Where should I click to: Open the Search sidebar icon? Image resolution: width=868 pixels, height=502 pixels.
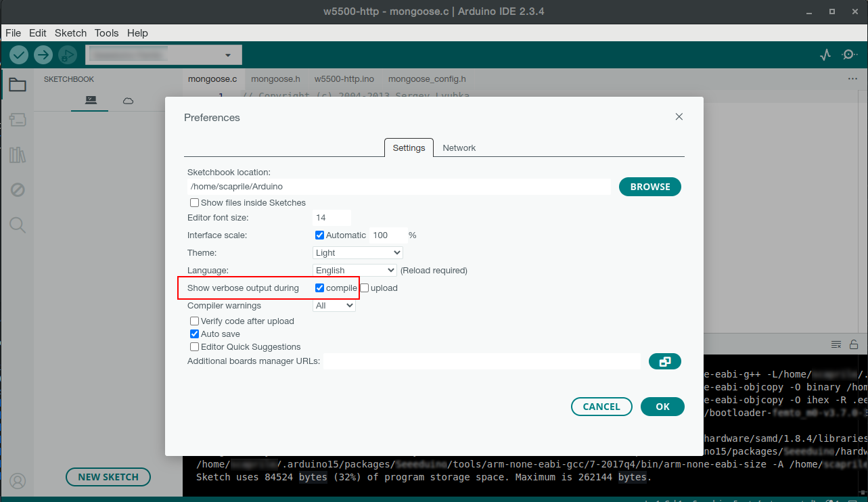point(18,225)
